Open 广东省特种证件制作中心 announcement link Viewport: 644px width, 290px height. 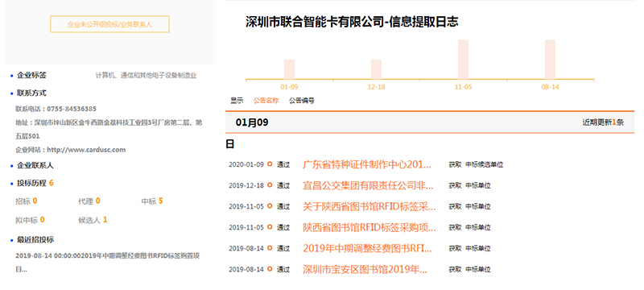pyautogui.click(x=367, y=164)
